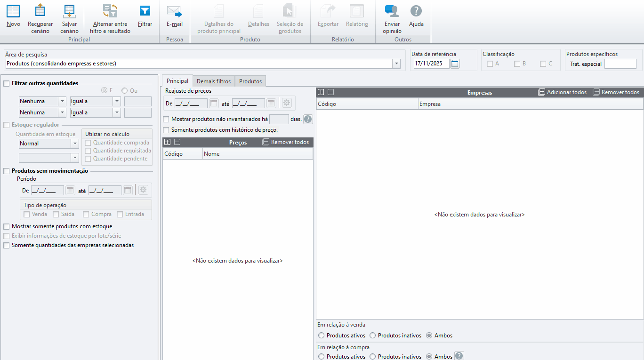The height and width of the screenshot is (360, 644).
Task: Open Enviar opinião feedback icon
Action: 392,11
